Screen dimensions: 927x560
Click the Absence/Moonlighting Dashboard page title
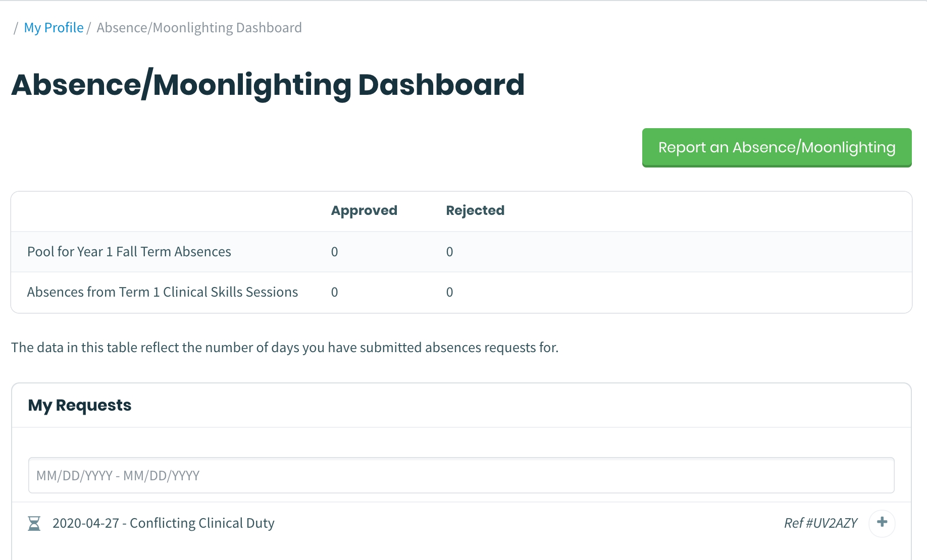pyautogui.click(x=268, y=85)
